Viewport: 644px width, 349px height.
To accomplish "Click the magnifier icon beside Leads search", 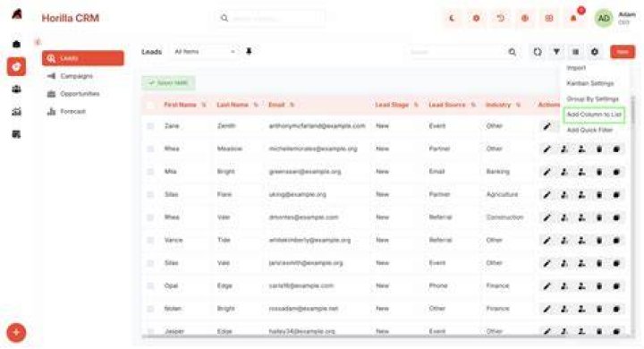I will pyautogui.click(x=513, y=52).
